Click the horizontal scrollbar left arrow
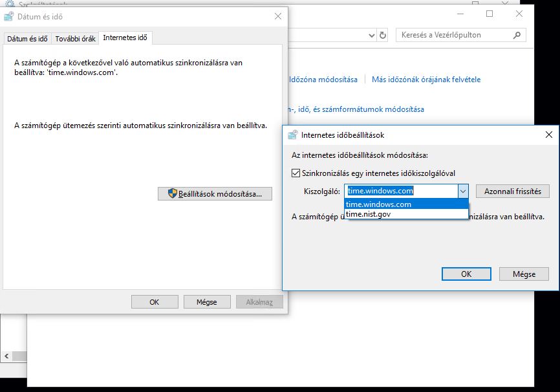This screenshot has height=392, width=560. 6,356
